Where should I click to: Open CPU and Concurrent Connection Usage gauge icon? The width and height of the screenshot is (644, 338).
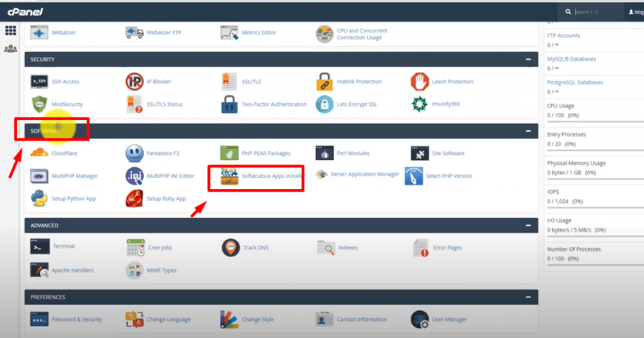(x=325, y=34)
